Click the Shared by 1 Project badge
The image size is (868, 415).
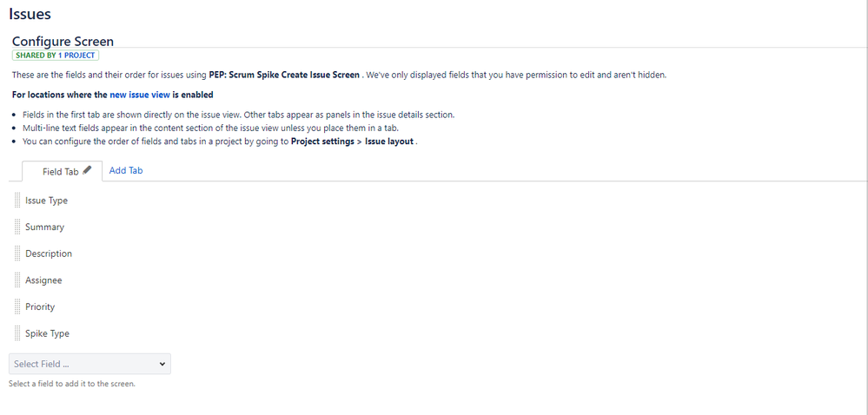(x=56, y=56)
